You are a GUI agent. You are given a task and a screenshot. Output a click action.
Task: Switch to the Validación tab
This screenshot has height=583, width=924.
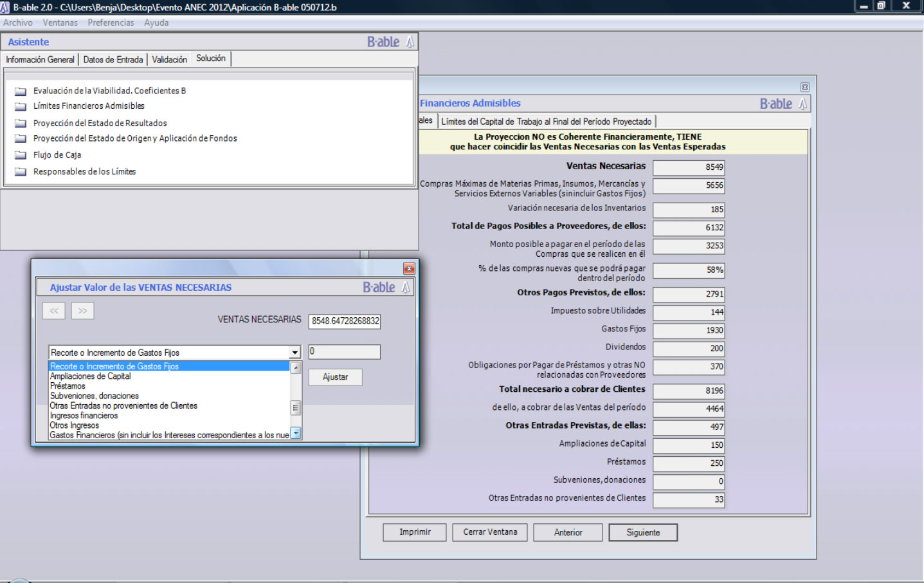169,60
